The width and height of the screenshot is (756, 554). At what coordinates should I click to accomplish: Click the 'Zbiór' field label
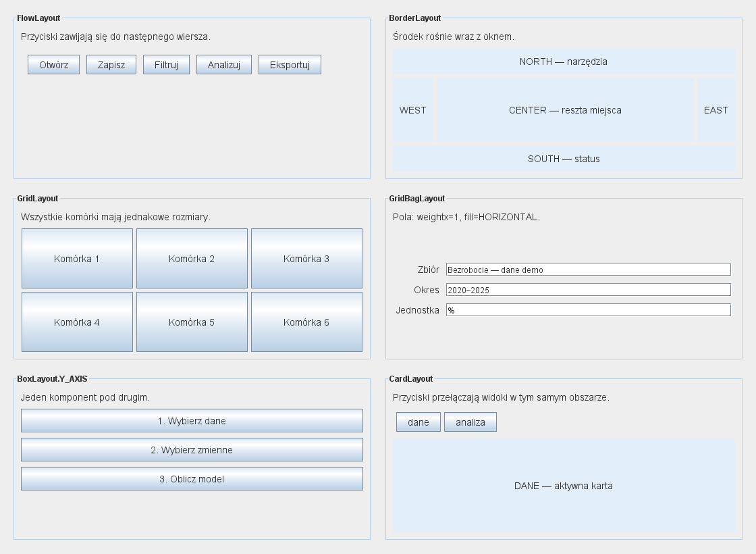[429, 270]
